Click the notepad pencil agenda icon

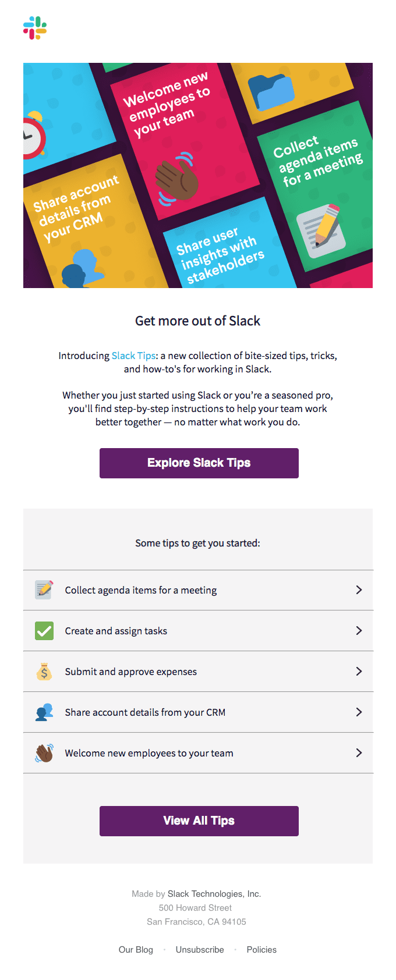point(44,590)
